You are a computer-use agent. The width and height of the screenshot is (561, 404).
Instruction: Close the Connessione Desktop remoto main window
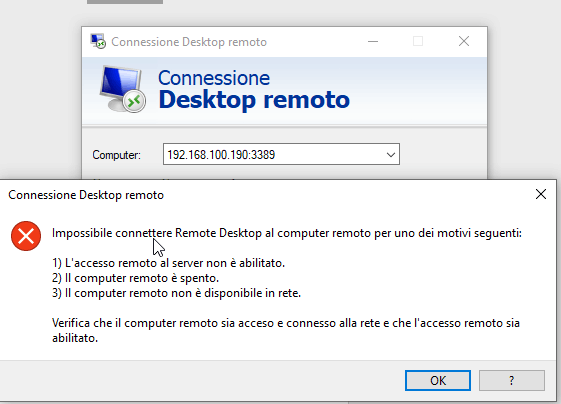point(464,42)
